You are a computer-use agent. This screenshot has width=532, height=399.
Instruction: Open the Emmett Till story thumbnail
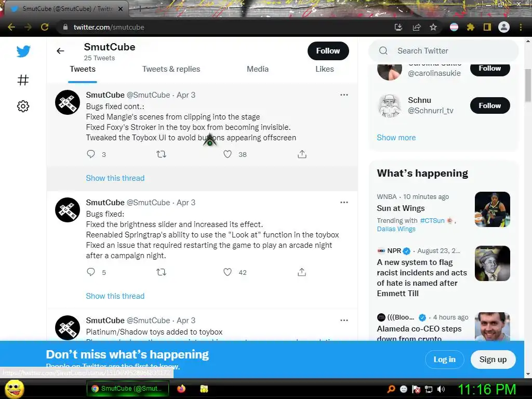[x=493, y=263]
